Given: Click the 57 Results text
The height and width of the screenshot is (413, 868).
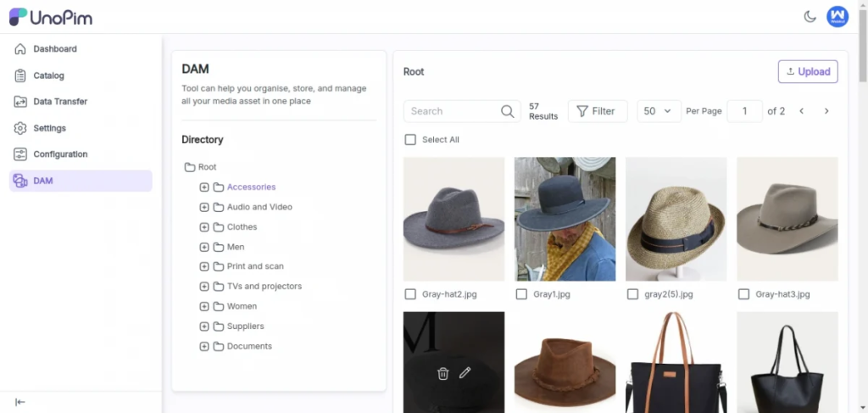Looking at the screenshot, I should pyautogui.click(x=543, y=111).
